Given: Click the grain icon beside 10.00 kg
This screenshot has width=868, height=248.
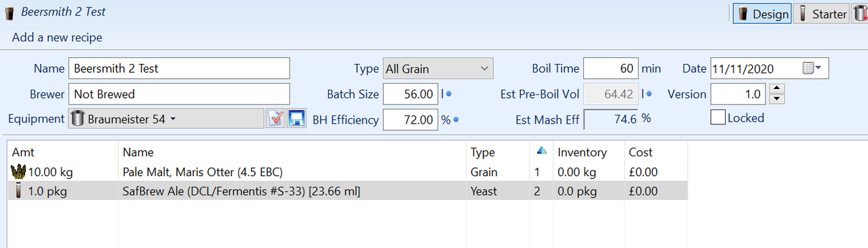Looking at the screenshot, I should tap(18, 172).
